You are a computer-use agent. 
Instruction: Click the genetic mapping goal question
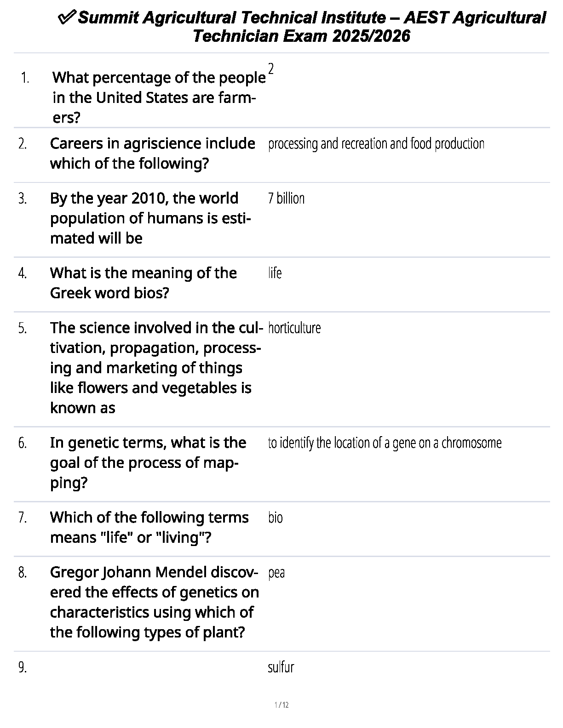148,462
